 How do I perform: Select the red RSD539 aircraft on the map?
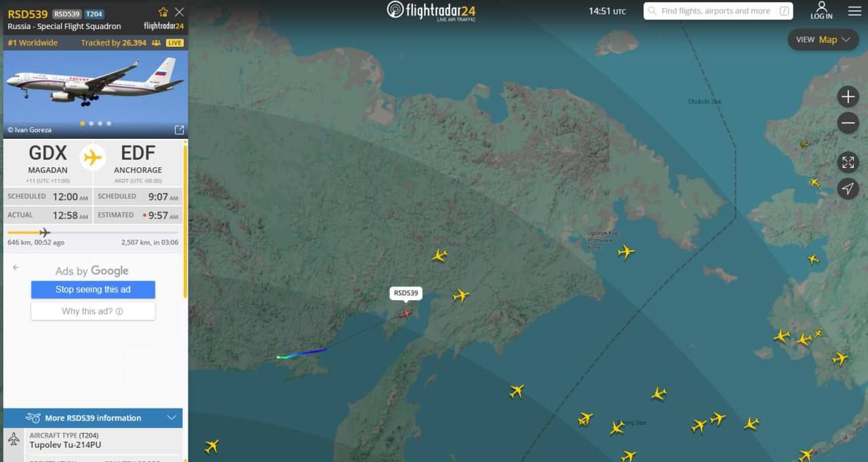pos(406,313)
